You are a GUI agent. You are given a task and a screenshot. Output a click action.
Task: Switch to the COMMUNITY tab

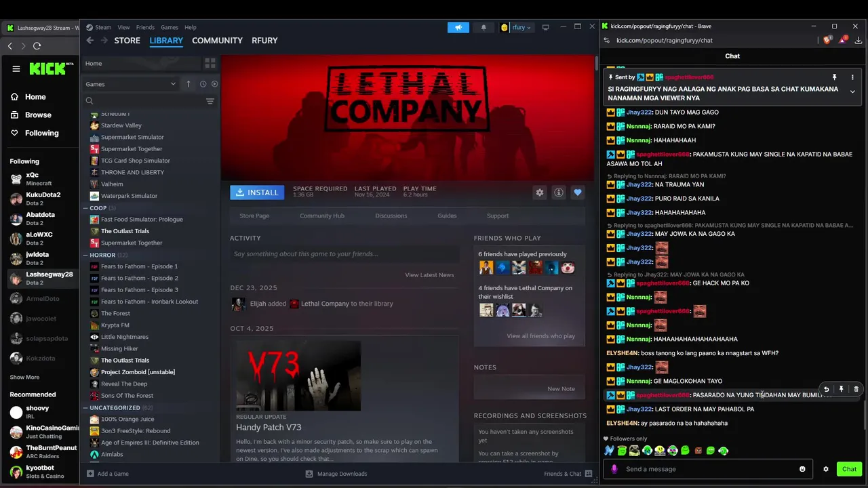tap(217, 41)
